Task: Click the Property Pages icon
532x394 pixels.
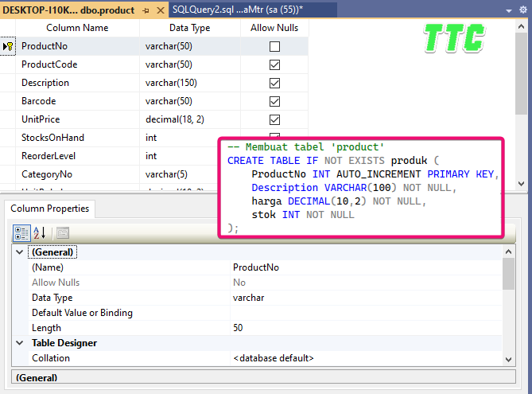Action: pos(62,233)
